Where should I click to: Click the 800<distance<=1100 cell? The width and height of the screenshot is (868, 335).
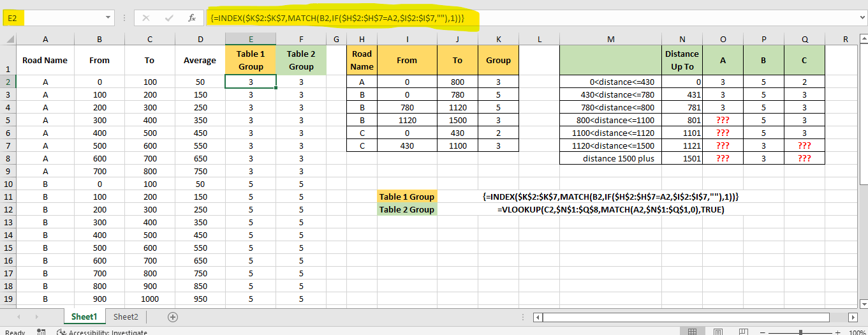pos(610,120)
